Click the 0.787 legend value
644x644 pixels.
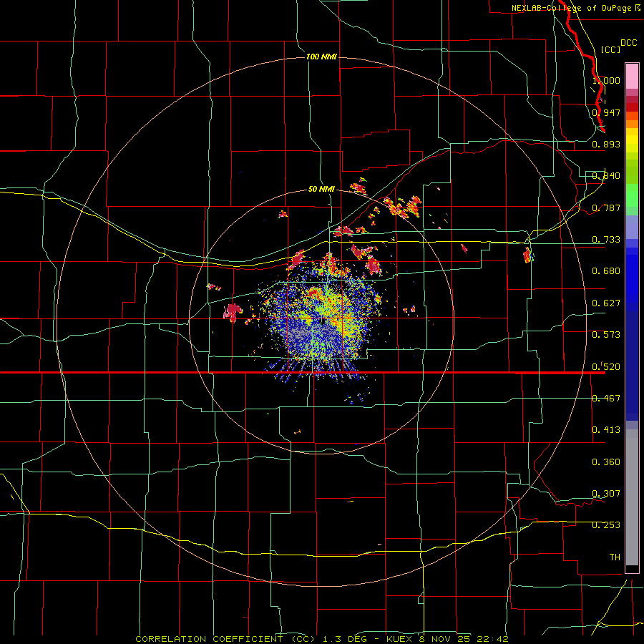click(606, 208)
